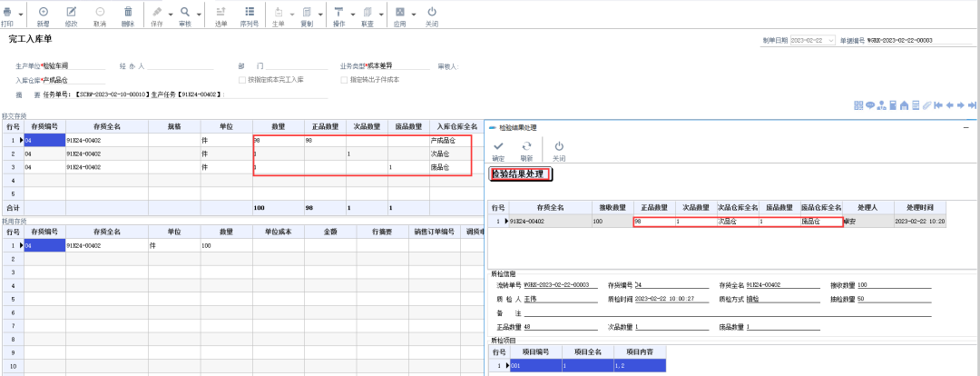Go to previous record arrow
980x376 pixels.
click(x=949, y=105)
